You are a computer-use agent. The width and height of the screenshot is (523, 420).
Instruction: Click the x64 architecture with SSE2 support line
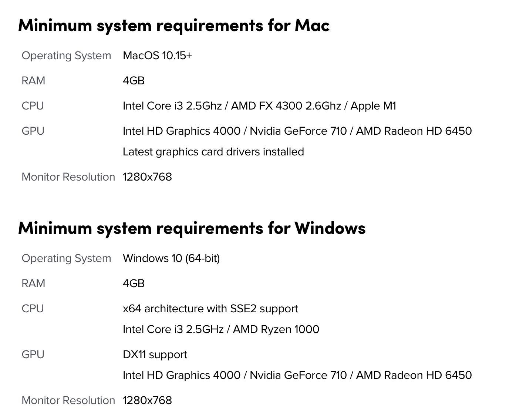(210, 309)
